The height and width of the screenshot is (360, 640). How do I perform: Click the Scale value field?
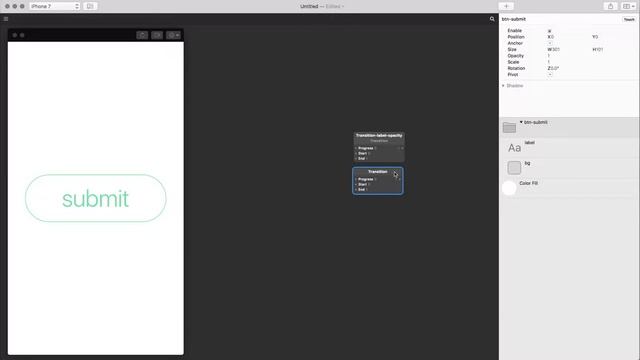(549, 62)
